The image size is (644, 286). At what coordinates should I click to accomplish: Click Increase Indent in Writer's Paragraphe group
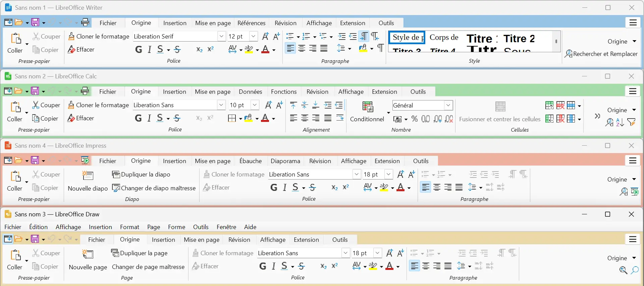coord(342,36)
